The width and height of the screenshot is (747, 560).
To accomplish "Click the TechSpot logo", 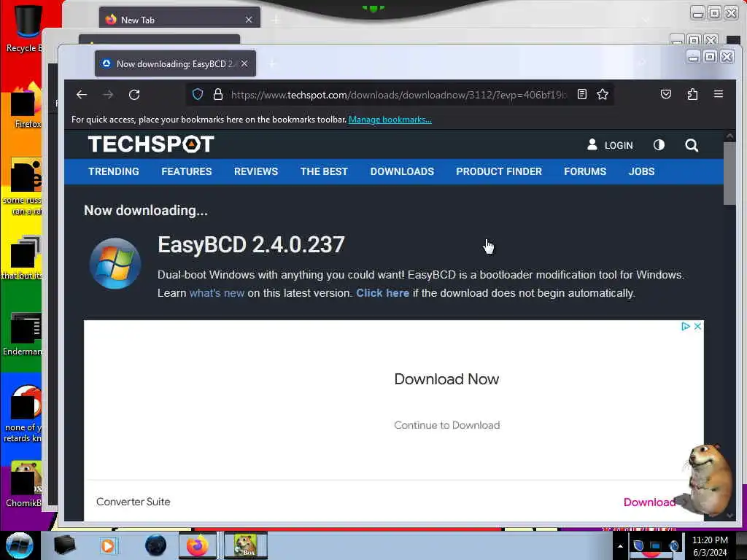I will pos(151,144).
